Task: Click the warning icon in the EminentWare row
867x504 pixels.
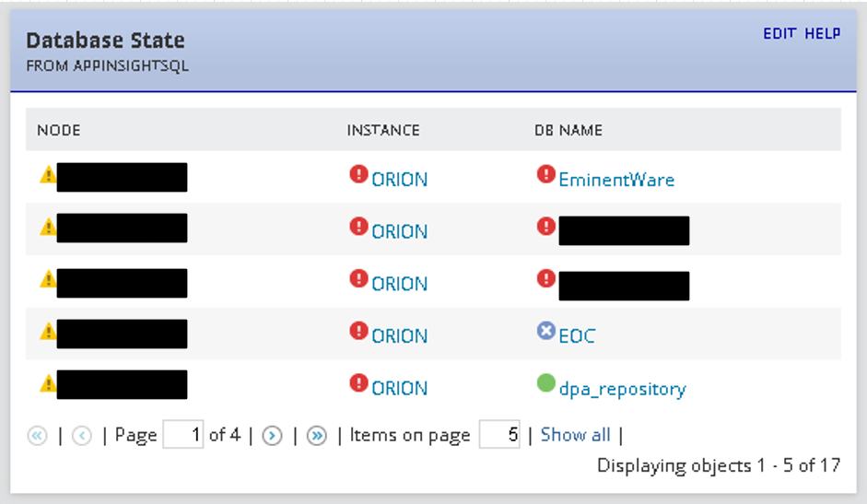Action: [x=48, y=175]
